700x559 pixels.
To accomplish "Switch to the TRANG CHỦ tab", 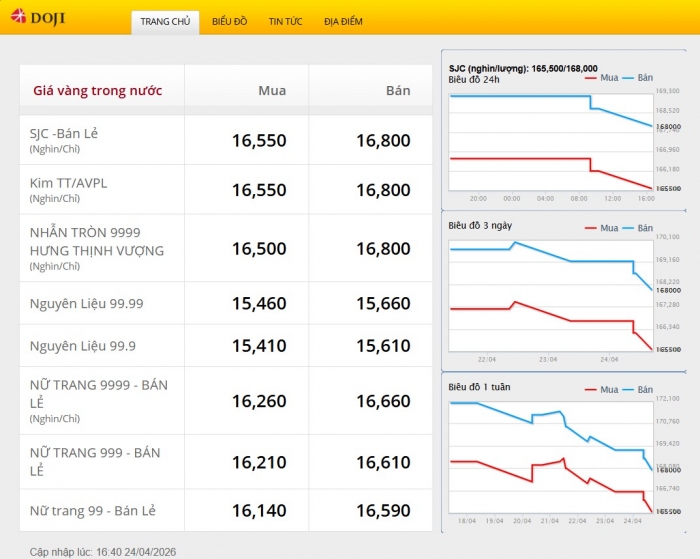I will [165, 22].
